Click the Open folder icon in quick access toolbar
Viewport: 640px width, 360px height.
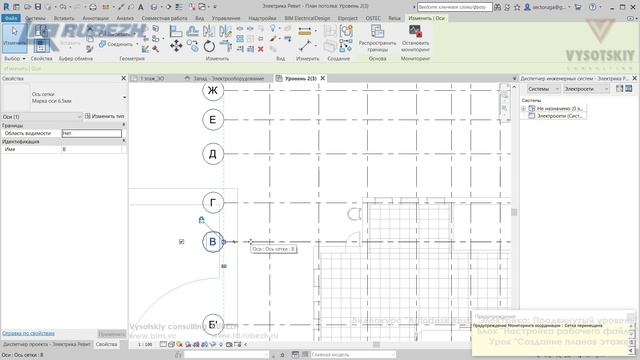pyautogui.click(x=27, y=7)
